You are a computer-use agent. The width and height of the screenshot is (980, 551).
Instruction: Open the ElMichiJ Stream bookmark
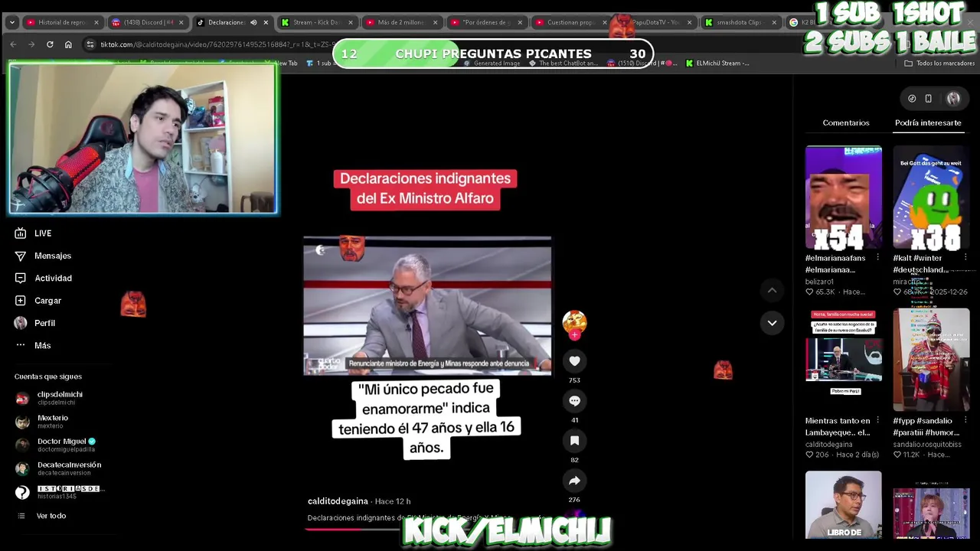718,64
